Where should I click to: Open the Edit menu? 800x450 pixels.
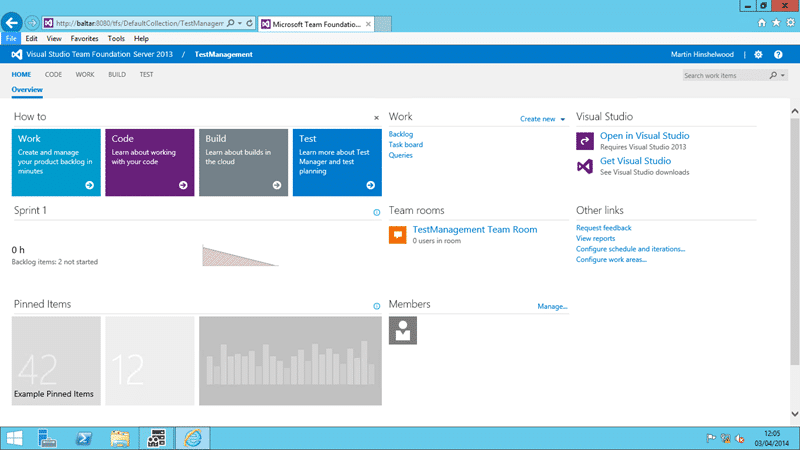pos(31,38)
